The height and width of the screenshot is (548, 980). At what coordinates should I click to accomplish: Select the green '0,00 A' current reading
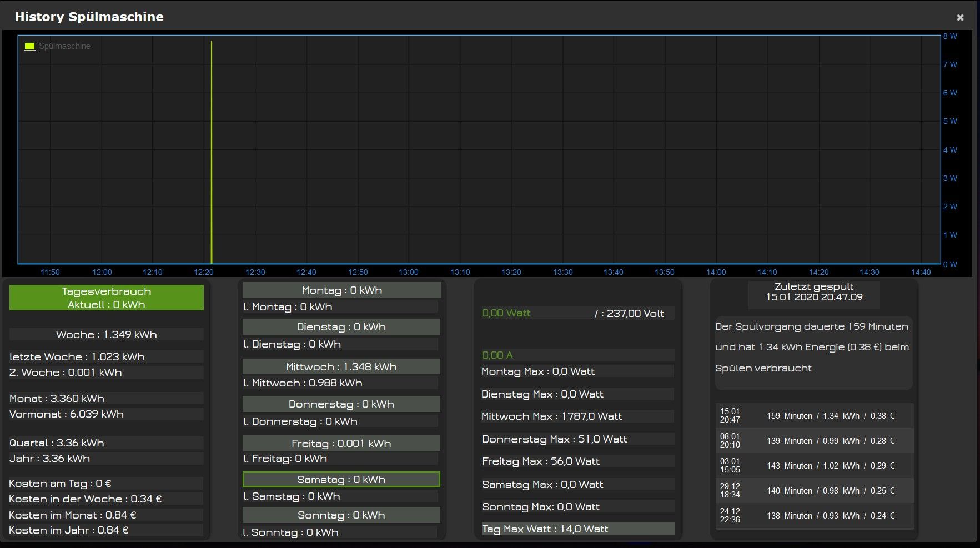[x=497, y=355]
